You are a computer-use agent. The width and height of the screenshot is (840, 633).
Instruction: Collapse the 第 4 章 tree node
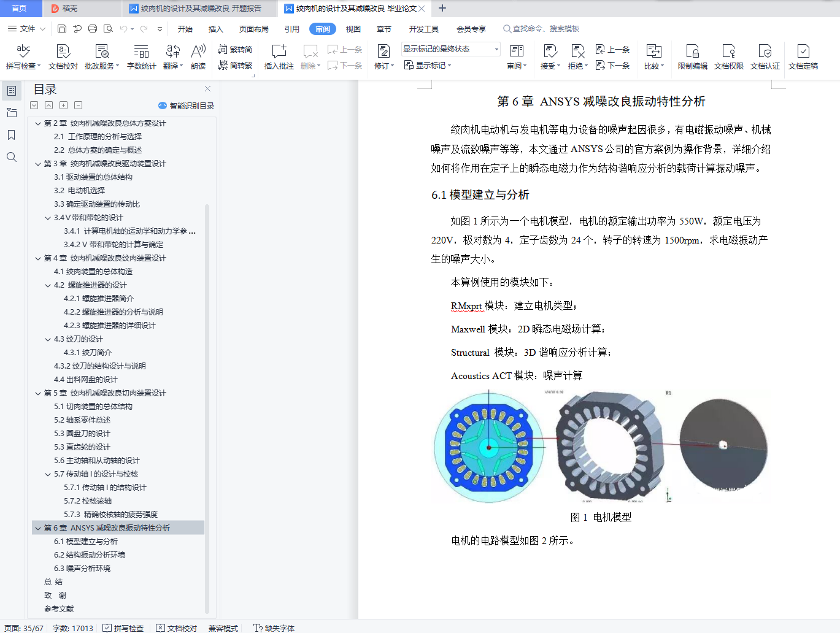(38, 258)
